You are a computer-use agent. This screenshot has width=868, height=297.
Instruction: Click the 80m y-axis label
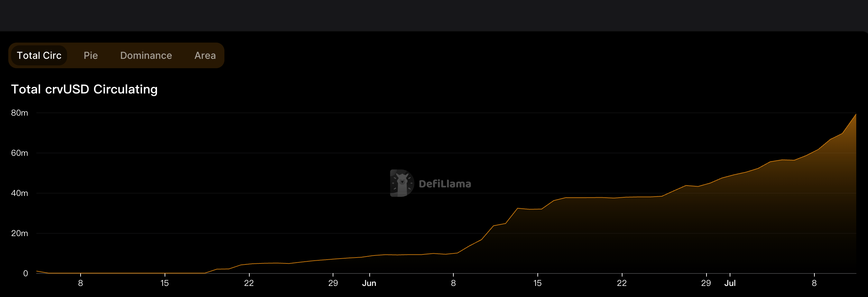click(x=19, y=113)
